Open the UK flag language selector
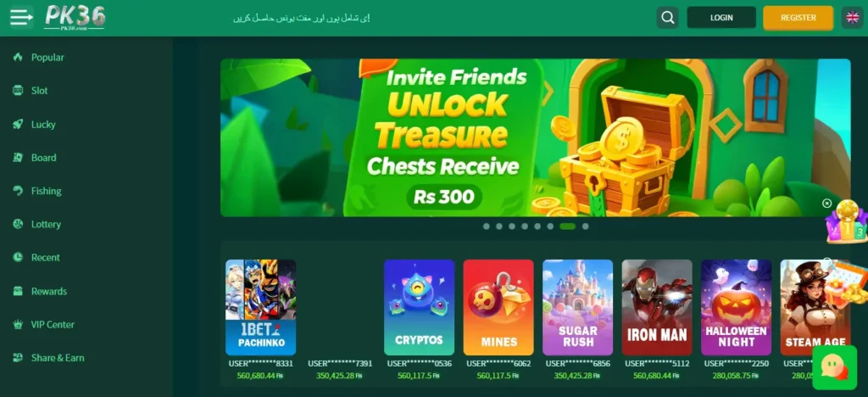 click(853, 18)
